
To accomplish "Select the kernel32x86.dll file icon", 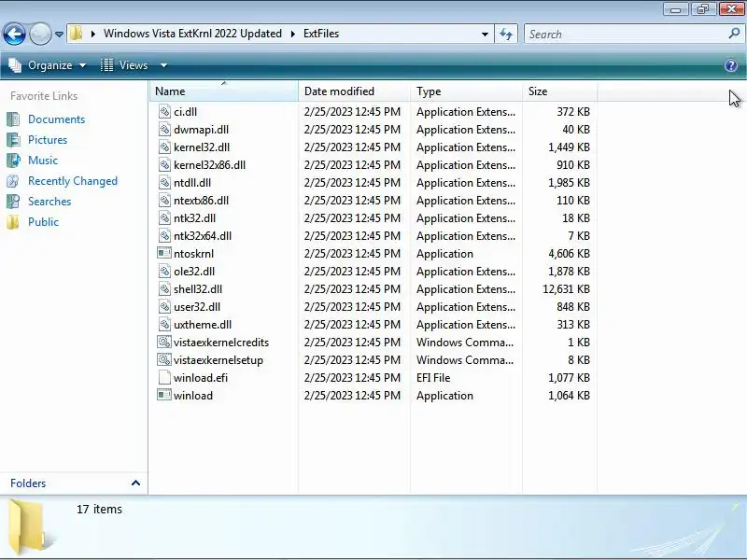I will tap(164, 165).
